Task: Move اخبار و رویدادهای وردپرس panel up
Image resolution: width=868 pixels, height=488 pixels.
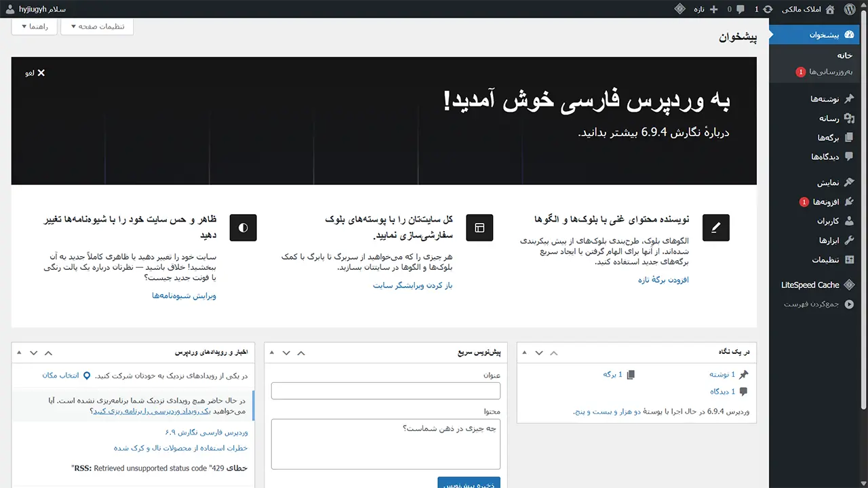Action: coord(48,352)
